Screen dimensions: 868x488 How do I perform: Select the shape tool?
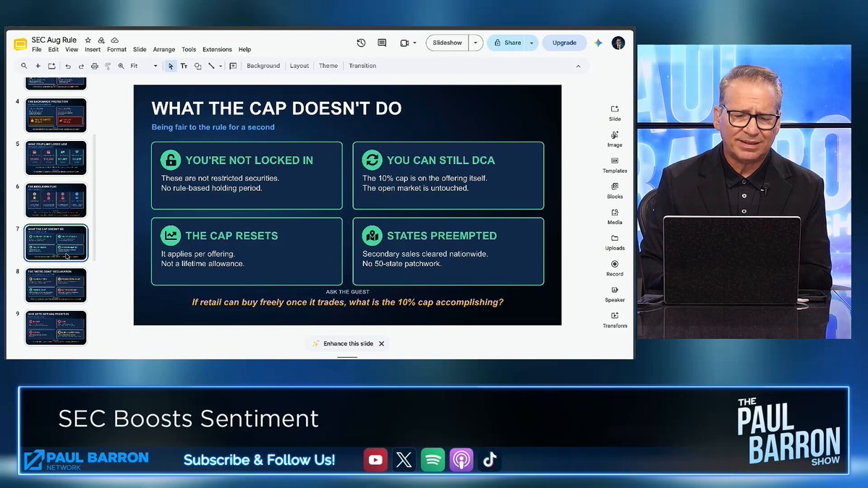197,66
